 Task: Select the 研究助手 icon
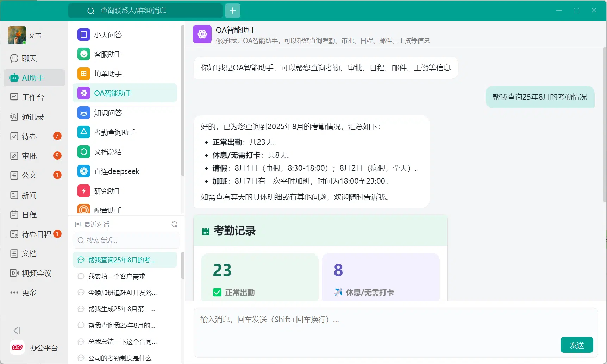[84, 191]
